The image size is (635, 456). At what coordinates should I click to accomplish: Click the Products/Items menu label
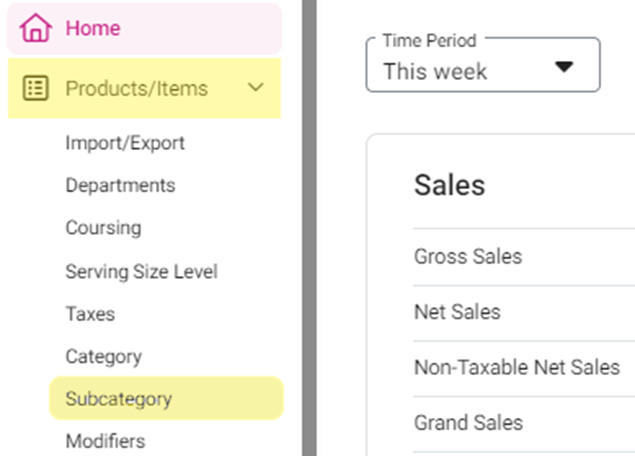click(137, 88)
